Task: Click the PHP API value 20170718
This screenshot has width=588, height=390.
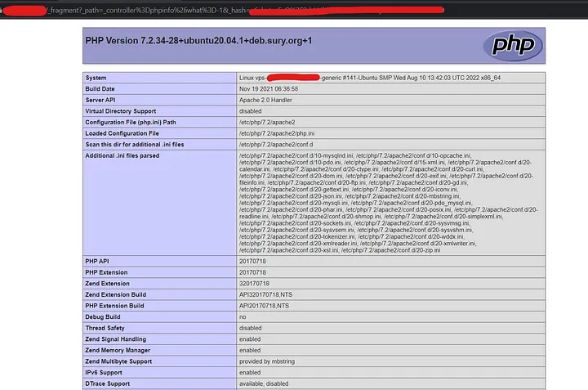Action: [x=252, y=262]
